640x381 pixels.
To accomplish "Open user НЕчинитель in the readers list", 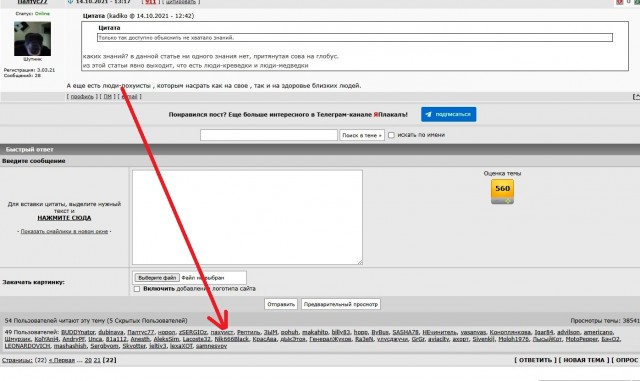I will [x=440, y=332].
